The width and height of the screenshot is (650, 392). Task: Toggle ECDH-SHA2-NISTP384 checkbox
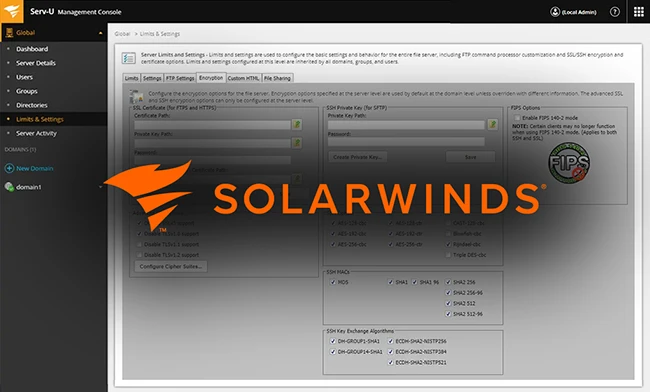click(390, 351)
